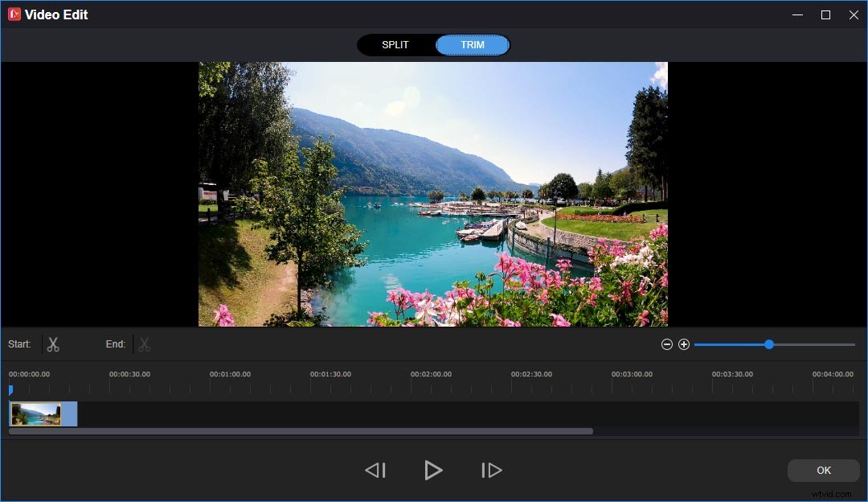Screen dimensions: 868x502
Task: Zoom in the timeline with plus icon
Action: 684,344
